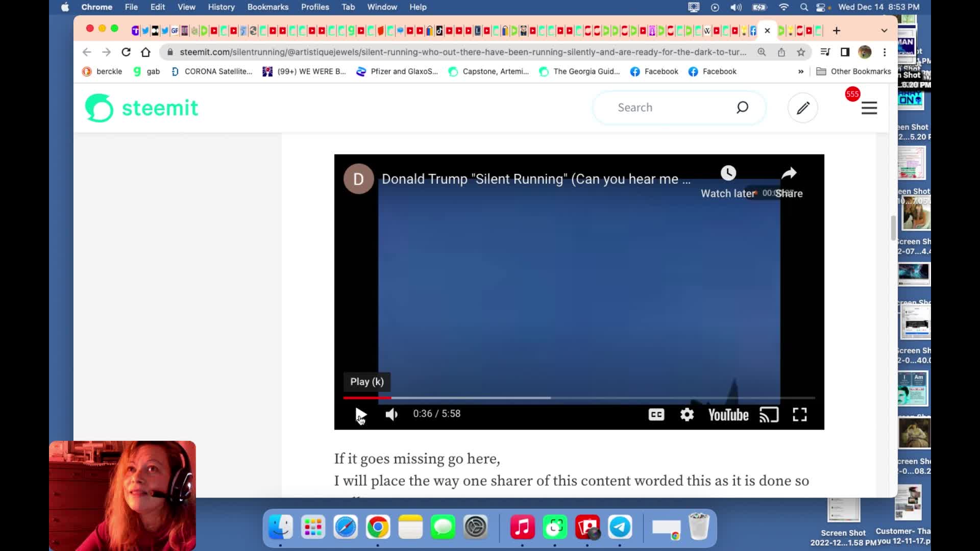980x551 pixels.
Task: Open CORONA Satellite bookmark
Action: (x=212, y=71)
